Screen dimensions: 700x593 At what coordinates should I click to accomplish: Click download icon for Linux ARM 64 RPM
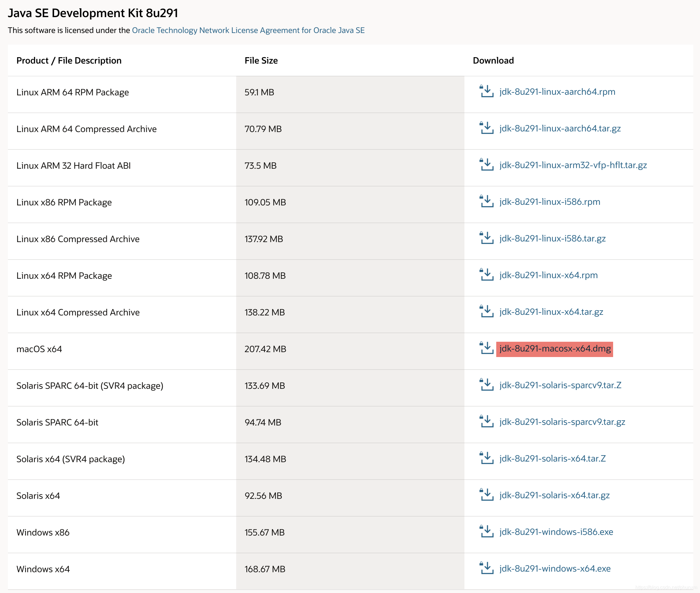coord(486,91)
